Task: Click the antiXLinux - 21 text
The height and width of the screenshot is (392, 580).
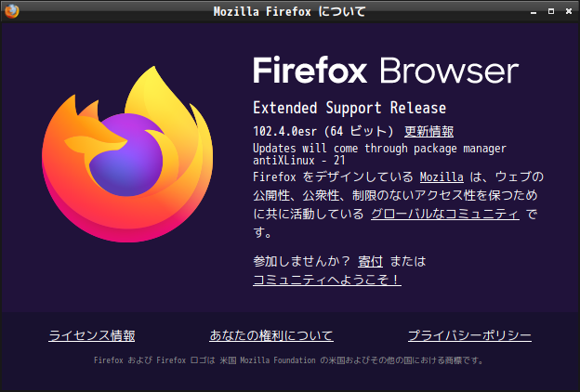Action: click(x=299, y=161)
